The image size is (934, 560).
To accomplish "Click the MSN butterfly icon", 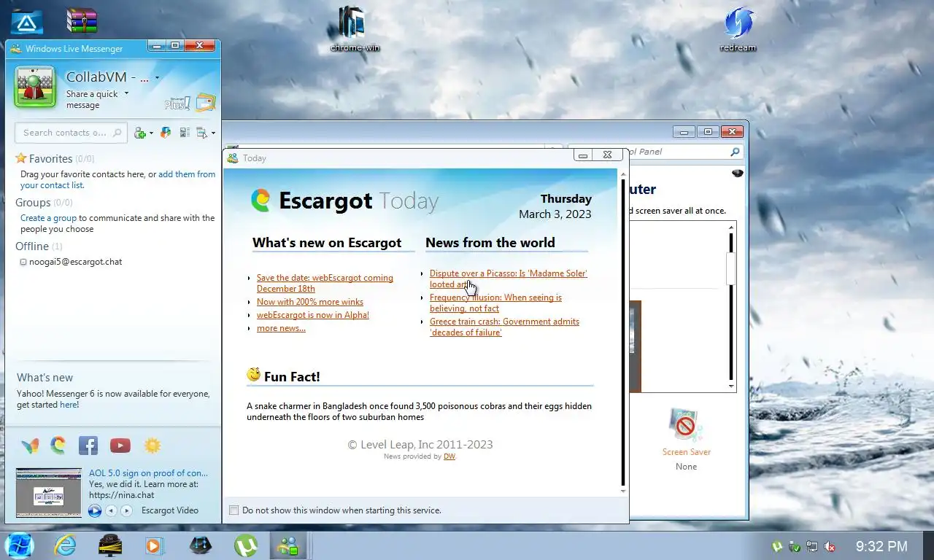I will click(30, 446).
